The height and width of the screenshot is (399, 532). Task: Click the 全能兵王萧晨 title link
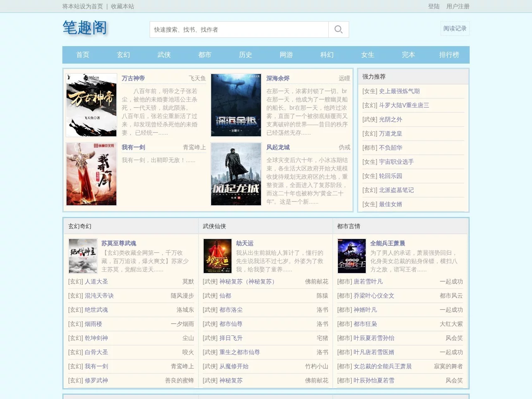click(388, 243)
